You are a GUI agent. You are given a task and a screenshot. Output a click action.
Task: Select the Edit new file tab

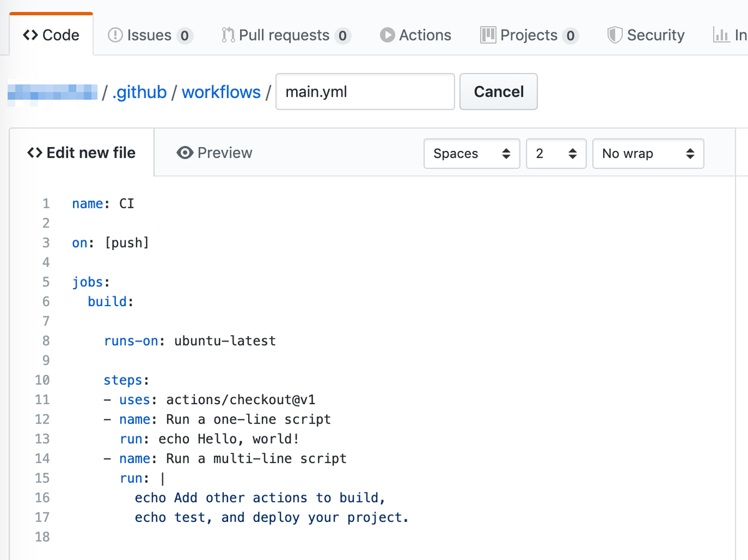tap(82, 153)
